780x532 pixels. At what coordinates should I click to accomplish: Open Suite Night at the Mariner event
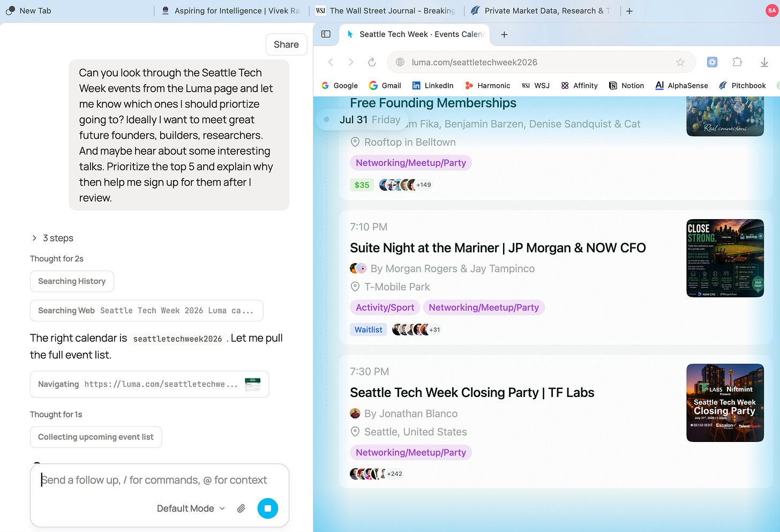coord(498,248)
